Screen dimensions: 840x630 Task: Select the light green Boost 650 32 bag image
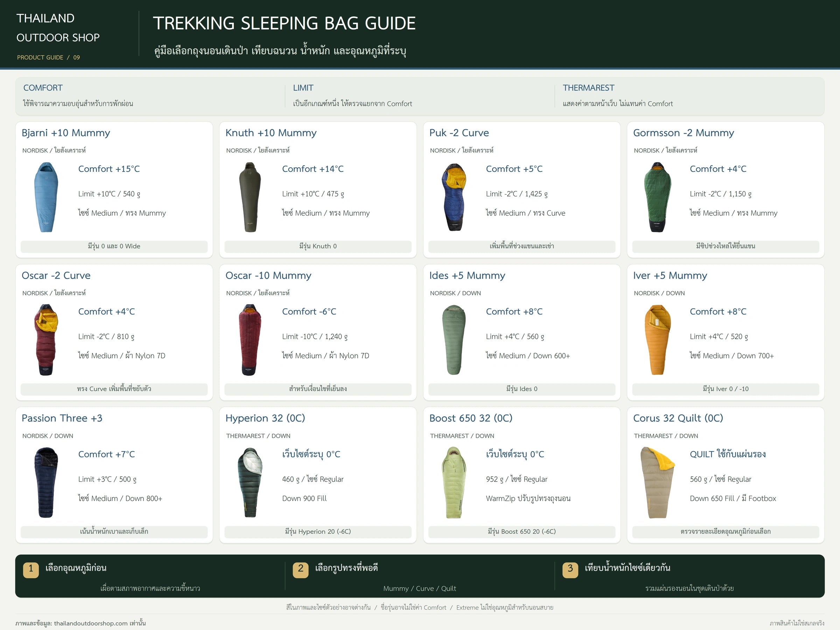(x=454, y=483)
